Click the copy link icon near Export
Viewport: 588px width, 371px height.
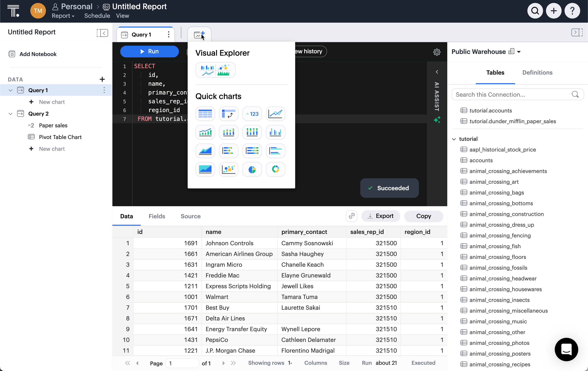tap(351, 216)
